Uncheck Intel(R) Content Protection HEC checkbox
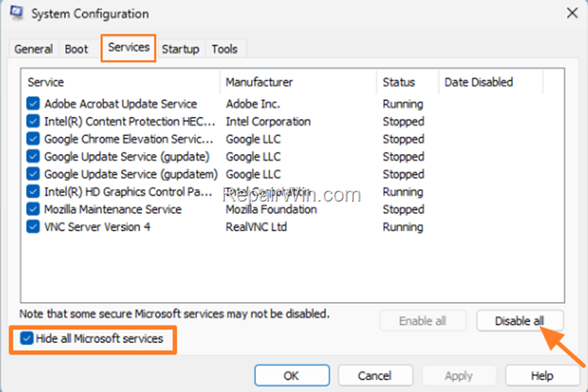 point(33,121)
